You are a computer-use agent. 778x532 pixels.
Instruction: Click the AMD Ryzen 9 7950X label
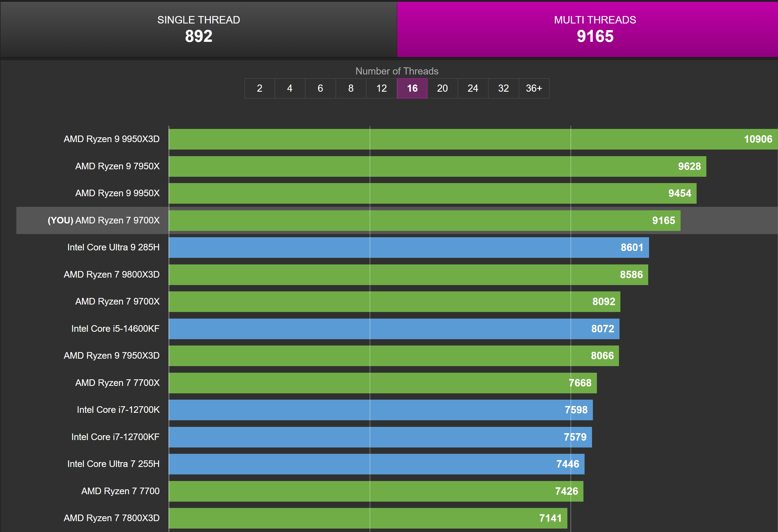[117, 166]
